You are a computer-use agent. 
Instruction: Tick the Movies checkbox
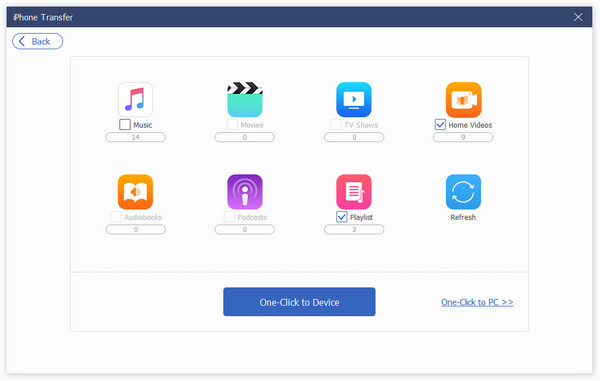(x=232, y=124)
